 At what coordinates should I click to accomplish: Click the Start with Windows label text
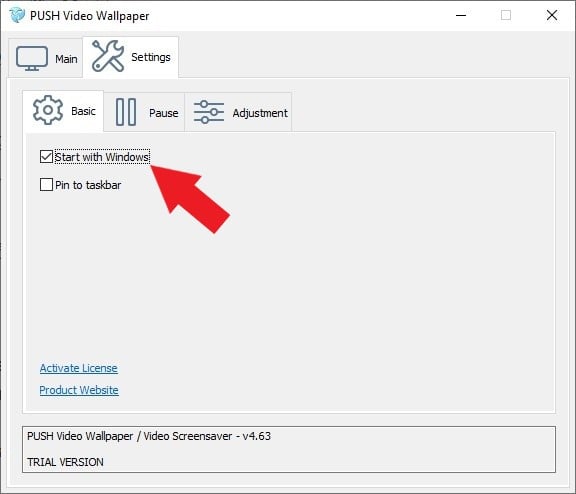(102, 157)
